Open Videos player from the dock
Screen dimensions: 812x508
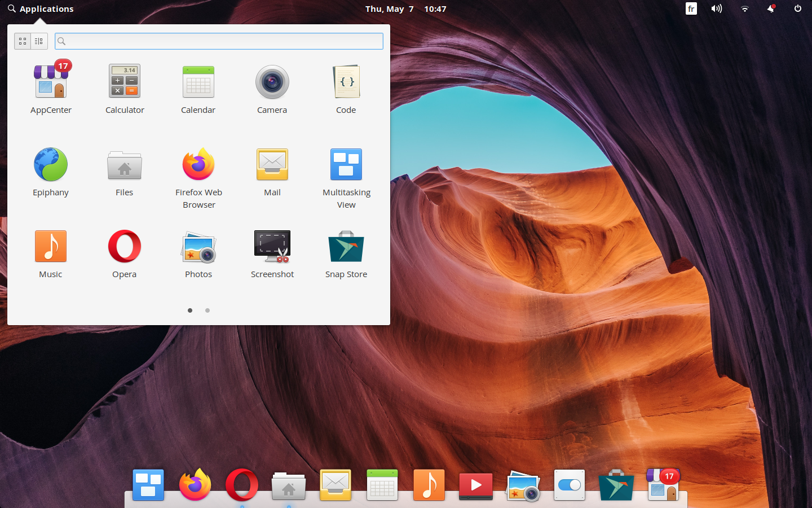476,486
